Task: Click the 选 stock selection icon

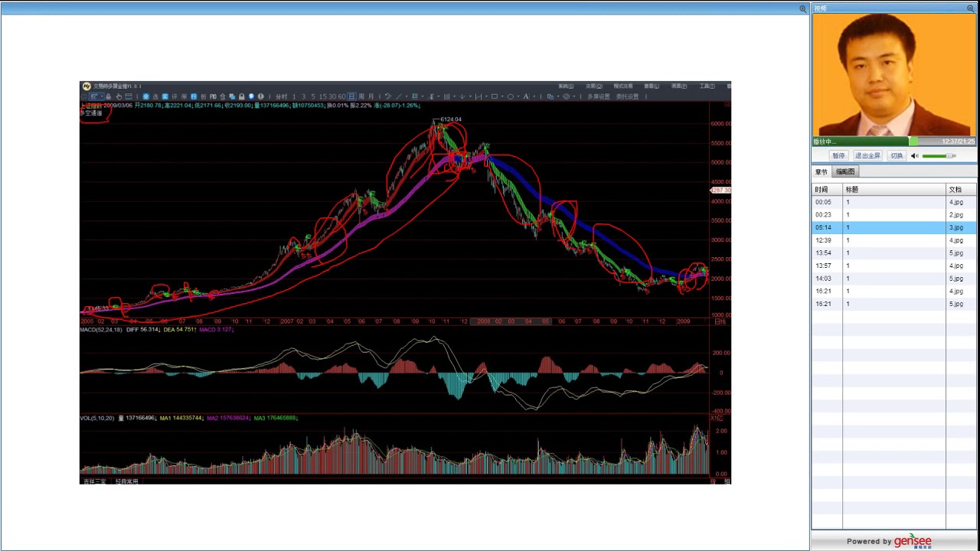Action: click(155, 96)
